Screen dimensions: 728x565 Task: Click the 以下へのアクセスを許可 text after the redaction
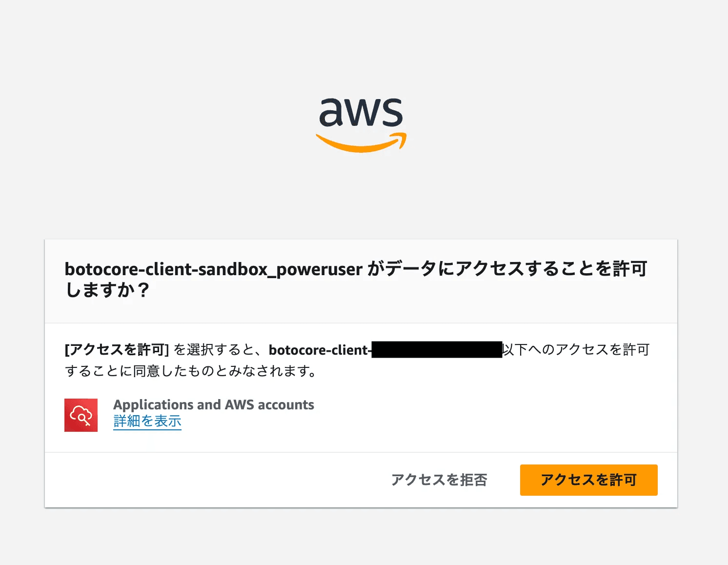pos(576,350)
